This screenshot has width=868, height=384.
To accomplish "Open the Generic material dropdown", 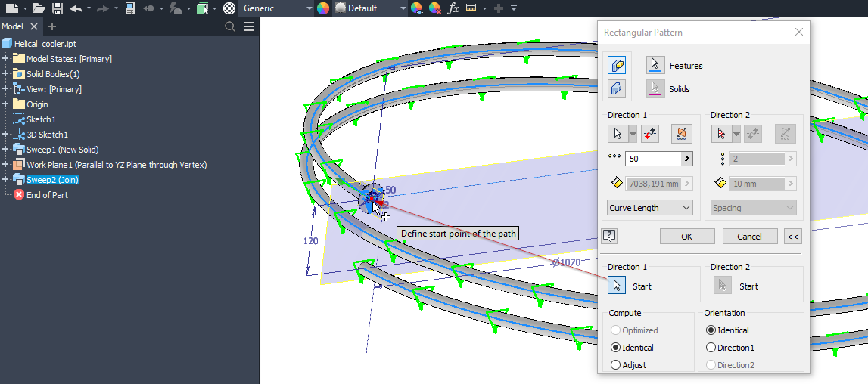I will (277, 8).
